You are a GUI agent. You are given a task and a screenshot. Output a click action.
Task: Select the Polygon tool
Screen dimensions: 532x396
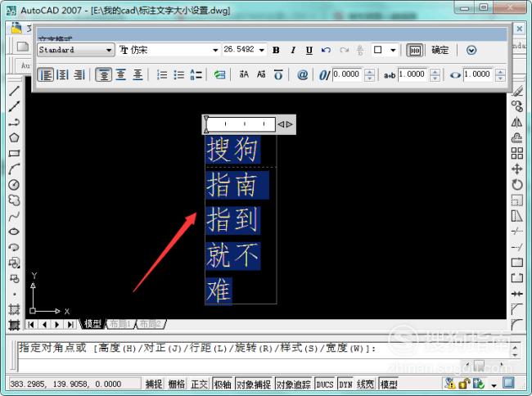(14, 137)
